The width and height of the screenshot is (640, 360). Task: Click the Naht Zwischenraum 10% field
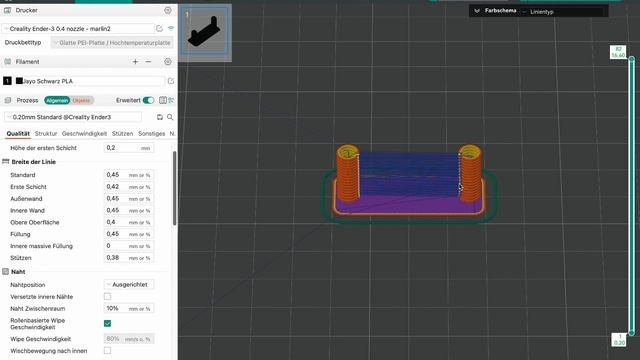pos(129,309)
